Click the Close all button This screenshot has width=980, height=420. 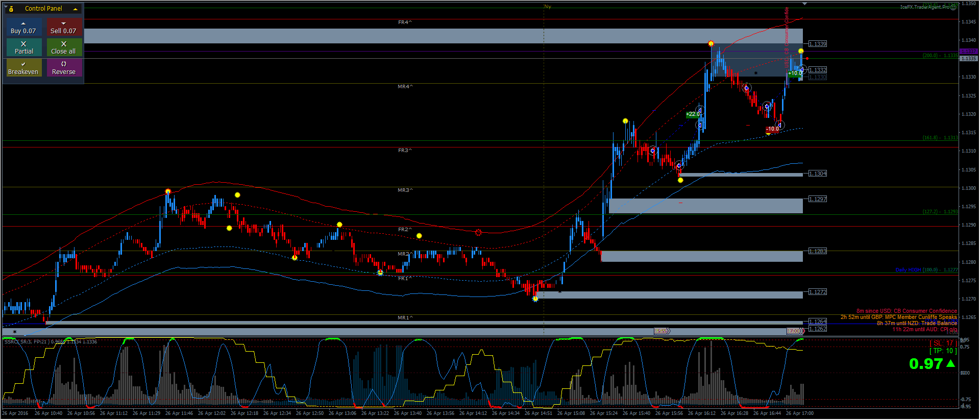pos(64,47)
